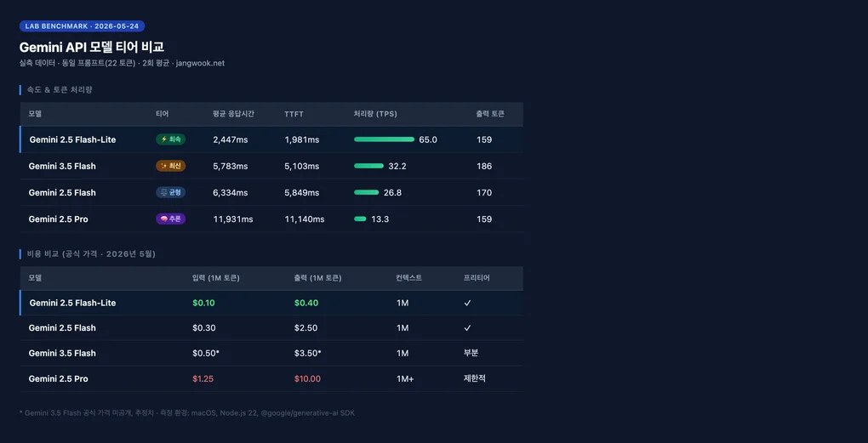Select Gemini 2.5 Flash-Lite in the speed table
Screen dimensions: 868x443
pyautogui.click(x=72, y=140)
